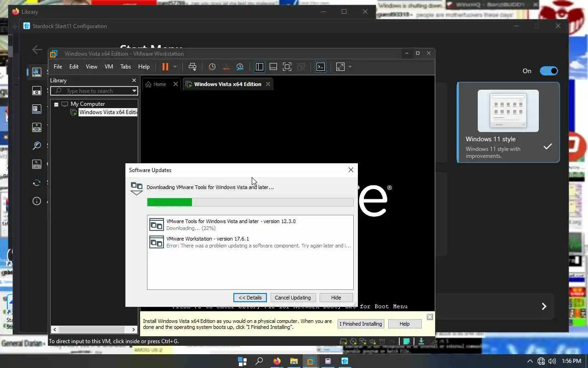Image resolution: width=588 pixels, height=368 pixels.
Task: Open the Help menu in VMware
Action: click(144, 67)
